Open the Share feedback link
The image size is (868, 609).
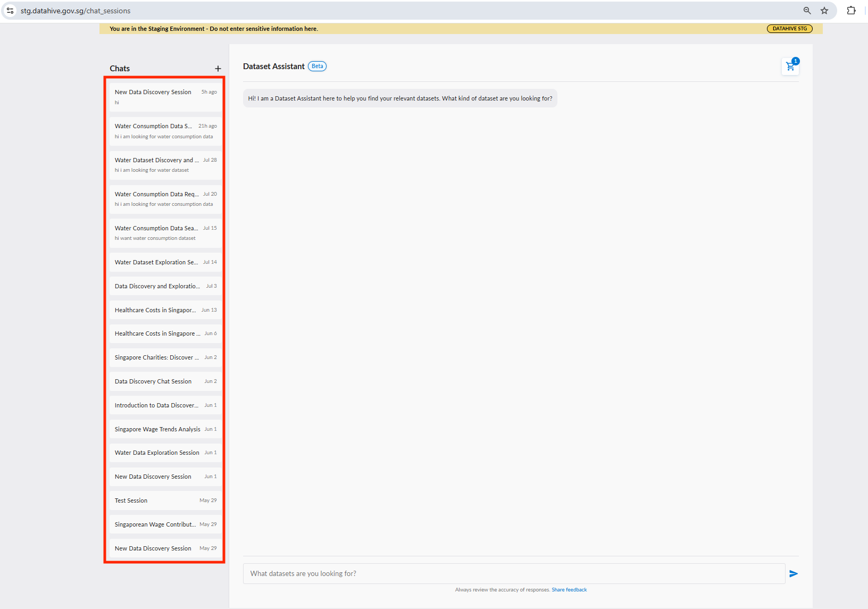point(569,590)
